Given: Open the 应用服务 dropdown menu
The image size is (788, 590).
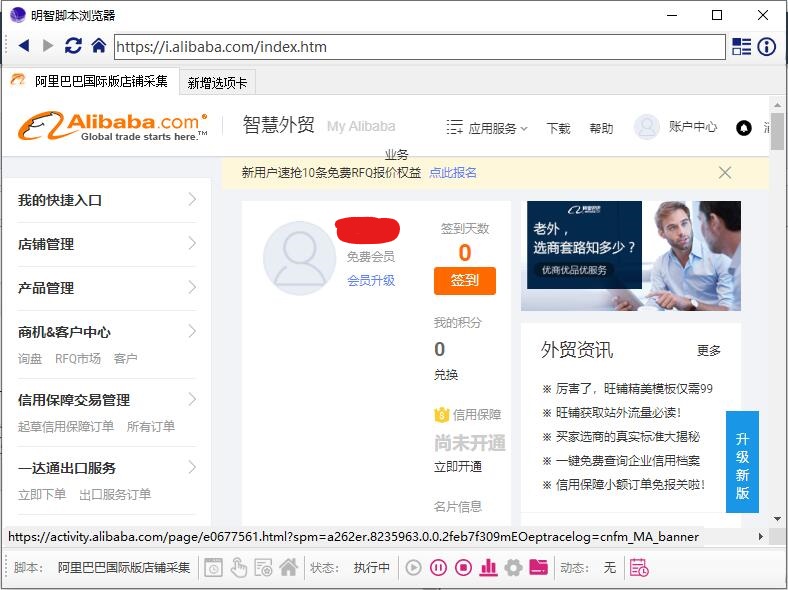Looking at the screenshot, I should click(487, 128).
